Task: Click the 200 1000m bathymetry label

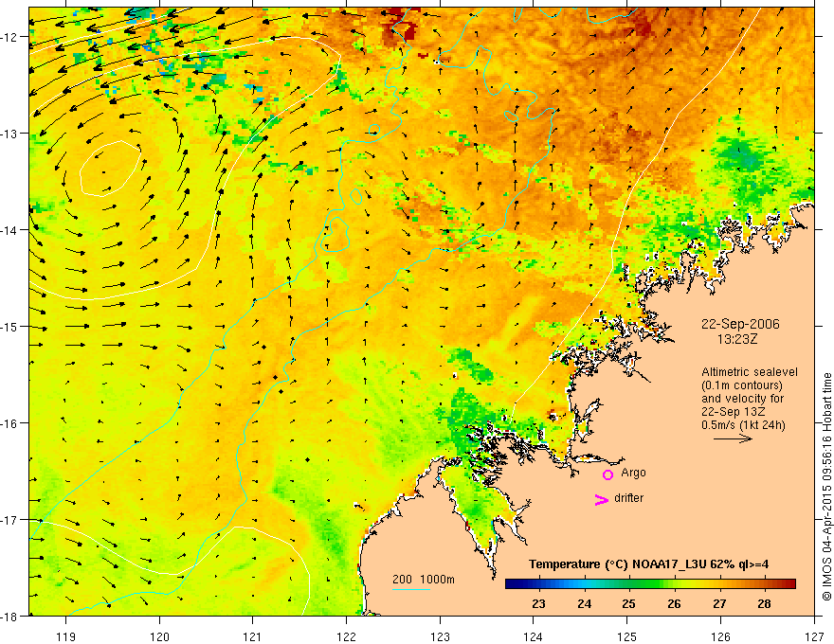Action: [424, 580]
